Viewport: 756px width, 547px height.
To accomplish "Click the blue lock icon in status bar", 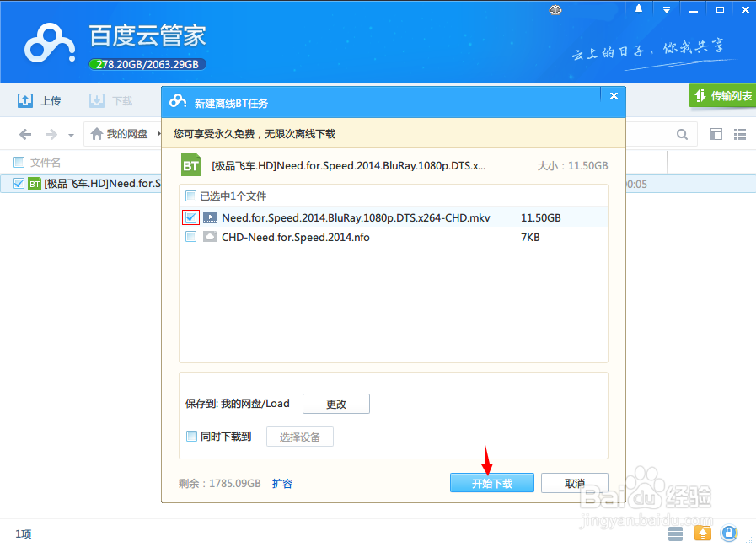I will (x=729, y=533).
